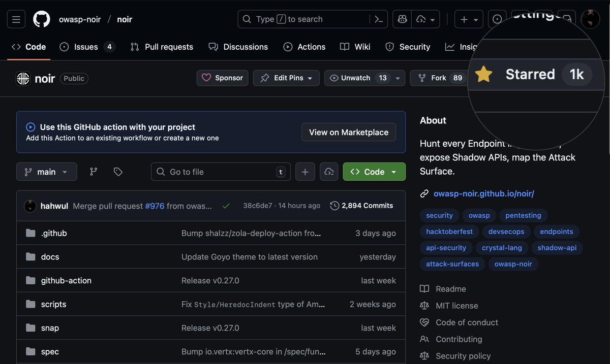Open the Wiki tab
610x364 pixels.
355,47
